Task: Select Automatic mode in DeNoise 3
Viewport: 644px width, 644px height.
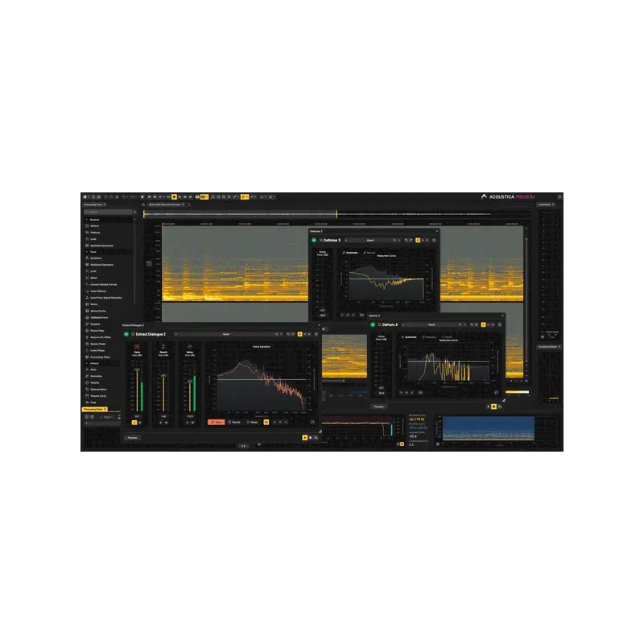Action: coord(350,253)
